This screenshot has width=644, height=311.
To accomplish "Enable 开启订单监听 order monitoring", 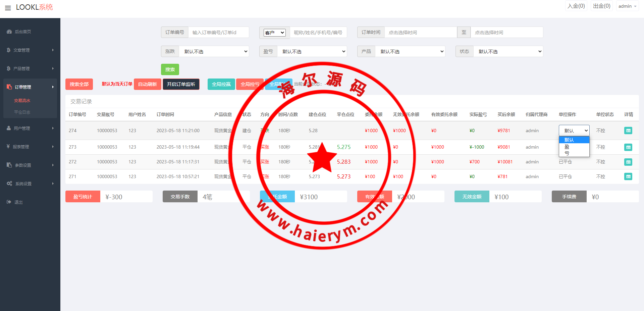I will tap(181, 84).
